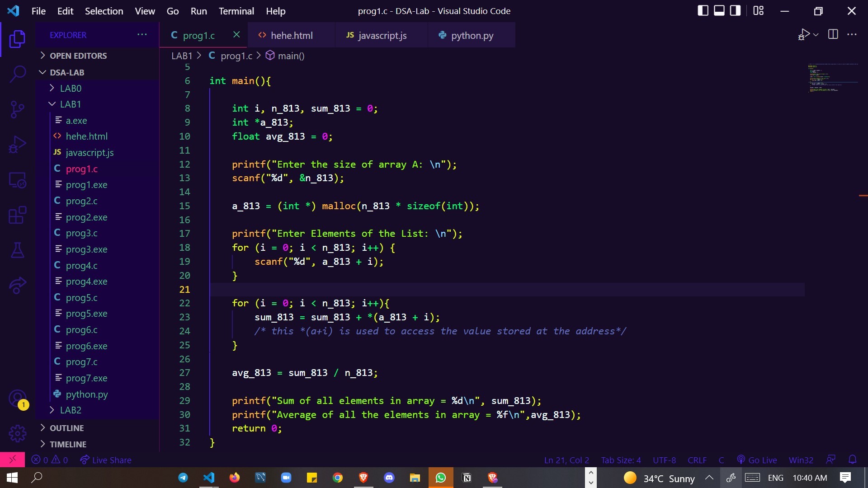Click the Manage gear icon

[x=17, y=433]
